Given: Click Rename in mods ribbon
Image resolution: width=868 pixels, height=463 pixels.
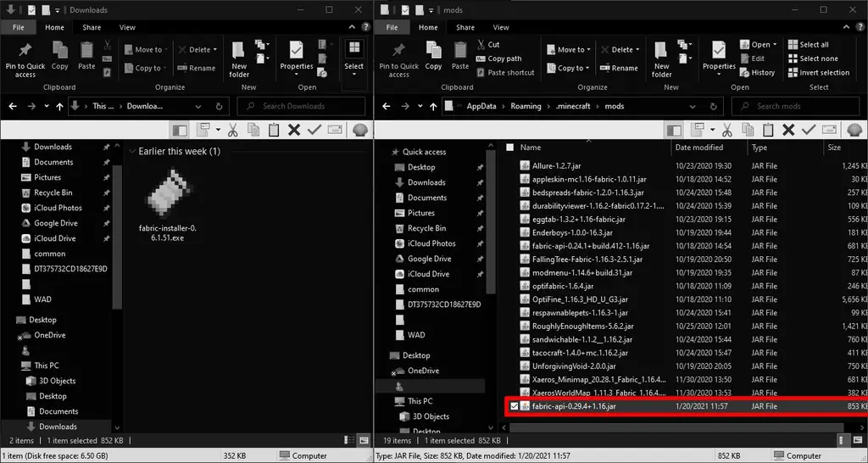Looking at the screenshot, I should pyautogui.click(x=619, y=68).
